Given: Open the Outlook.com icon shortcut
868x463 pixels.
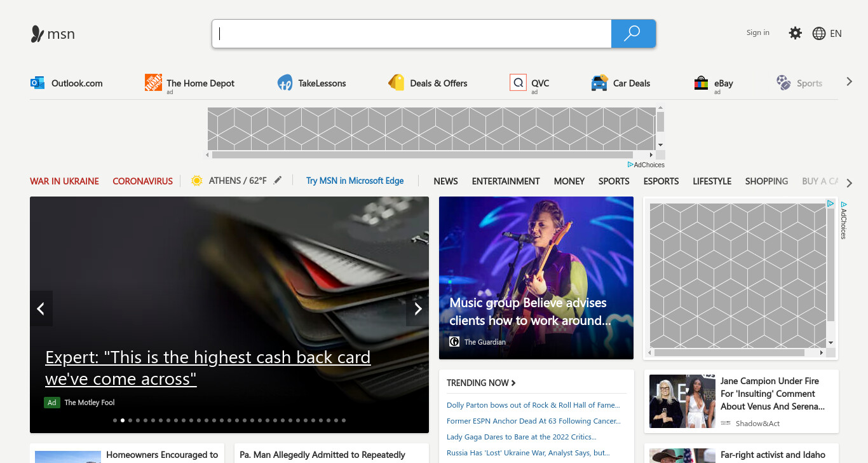Looking at the screenshot, I should click(37, 83).
